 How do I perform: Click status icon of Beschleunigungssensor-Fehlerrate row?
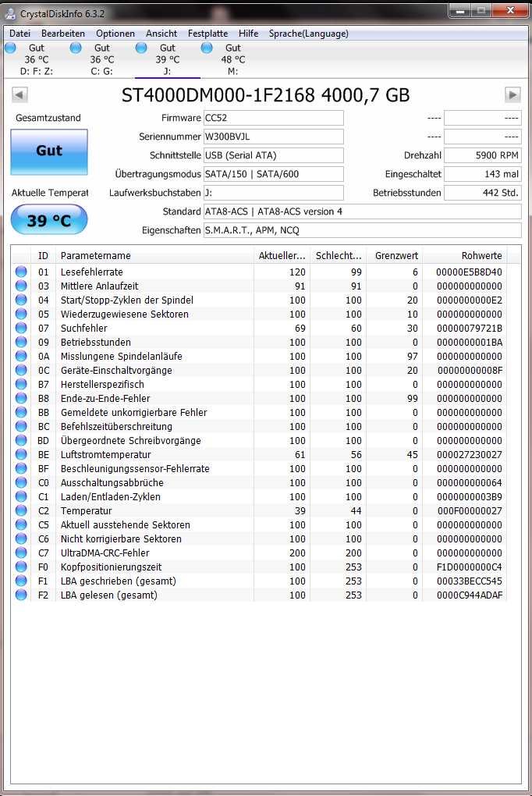click(x=21, y=468)
